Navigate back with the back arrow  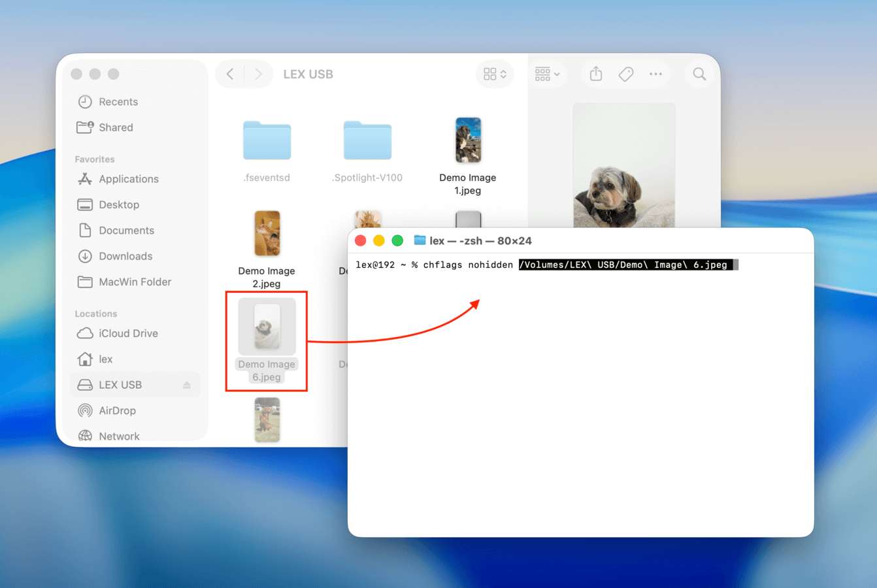click(230, 74)
